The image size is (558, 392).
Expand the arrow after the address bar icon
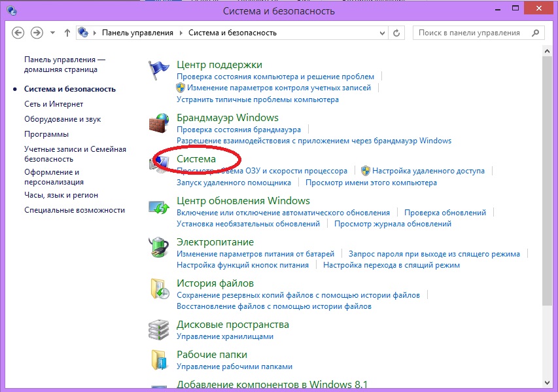click(x=95, y=33)
